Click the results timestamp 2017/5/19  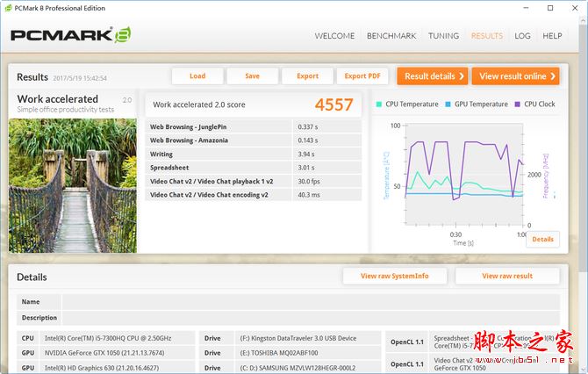80,78
